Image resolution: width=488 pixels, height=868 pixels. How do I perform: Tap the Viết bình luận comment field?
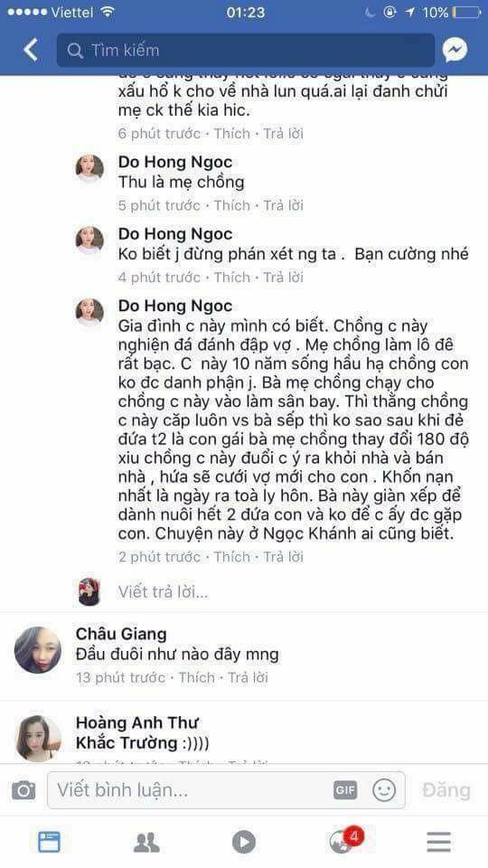click(226, 790)
